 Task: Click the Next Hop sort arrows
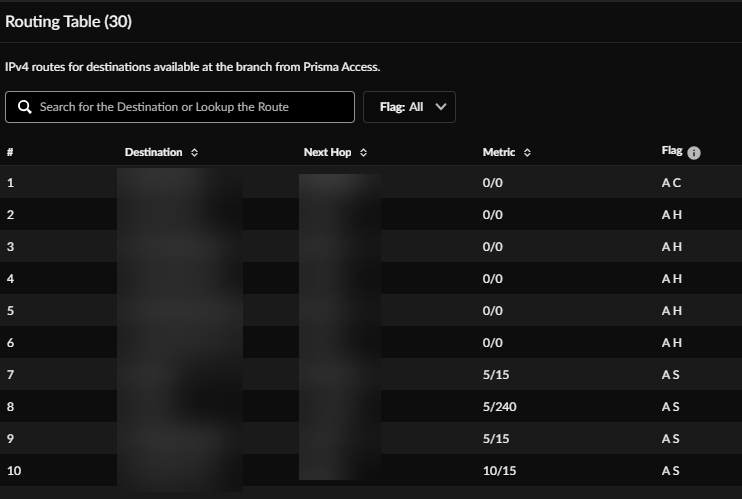(363, 153)
